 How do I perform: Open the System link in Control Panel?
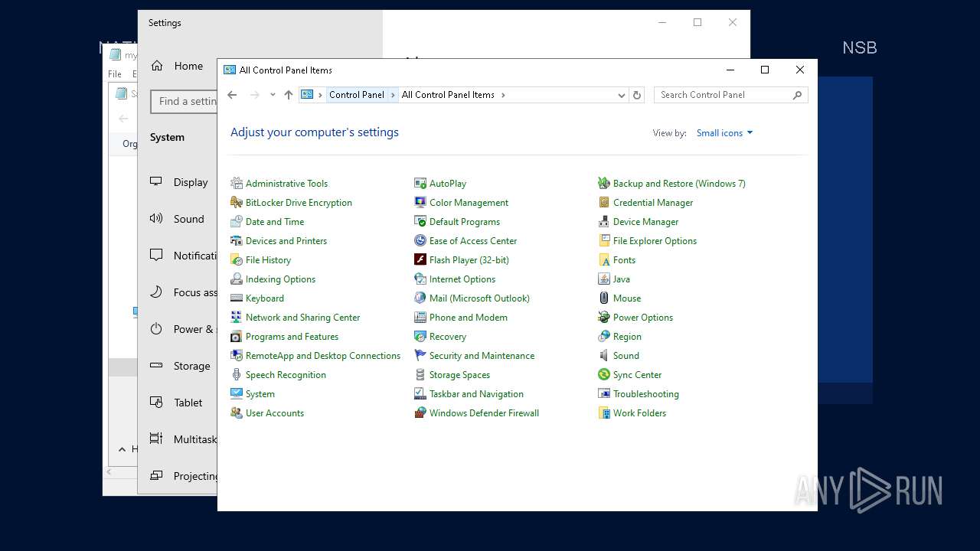(260, 394)
